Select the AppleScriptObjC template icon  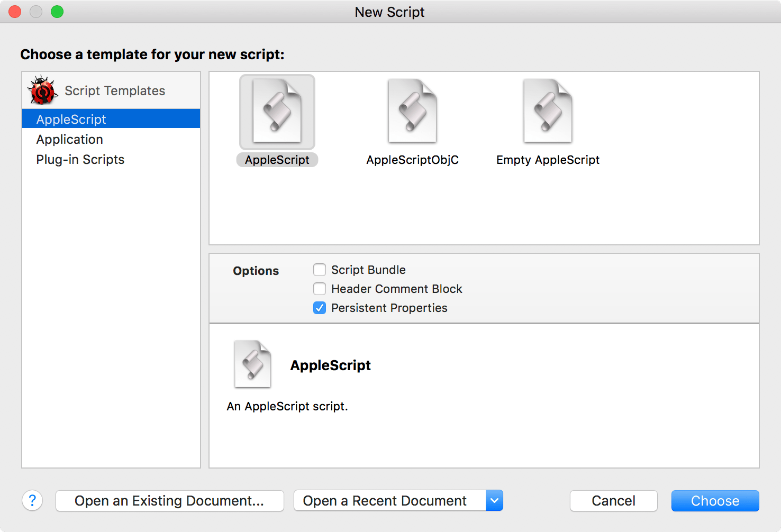(x=413, y=112)
